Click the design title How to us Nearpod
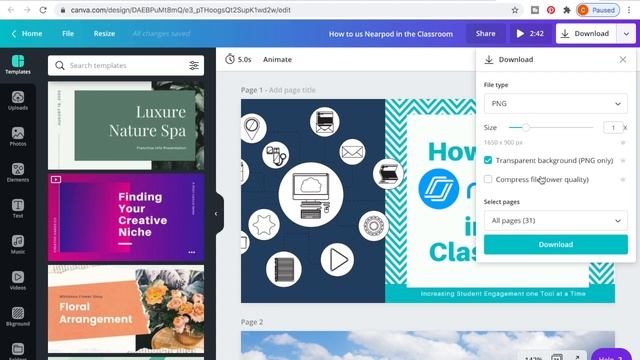The width and height of the screenshot is (640, 360). click(391, 34)
